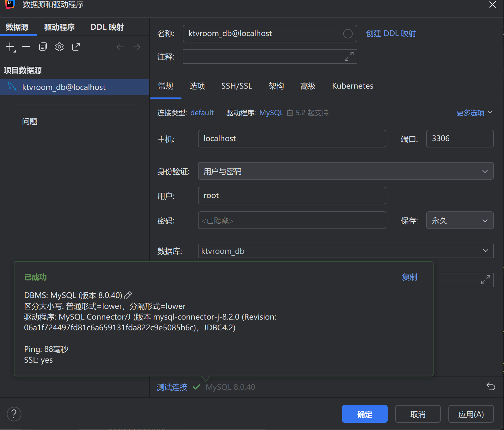504x430 pixels.
Task: Open the DDL 映射 tab
Action: (107, 27)
